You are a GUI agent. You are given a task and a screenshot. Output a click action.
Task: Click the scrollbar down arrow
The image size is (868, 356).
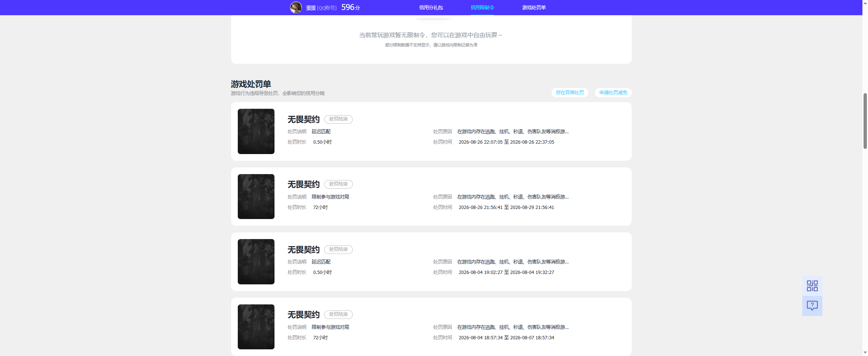tap(865, 353)
